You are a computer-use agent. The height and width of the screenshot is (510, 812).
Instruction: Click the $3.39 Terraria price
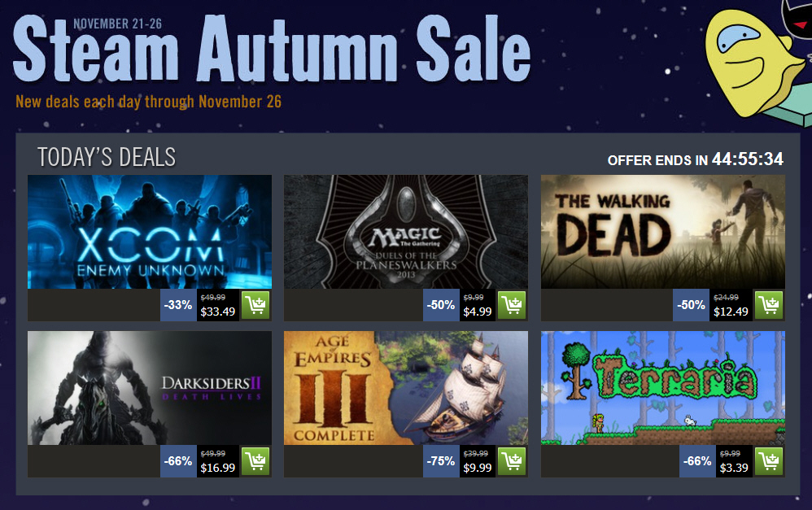734,468
